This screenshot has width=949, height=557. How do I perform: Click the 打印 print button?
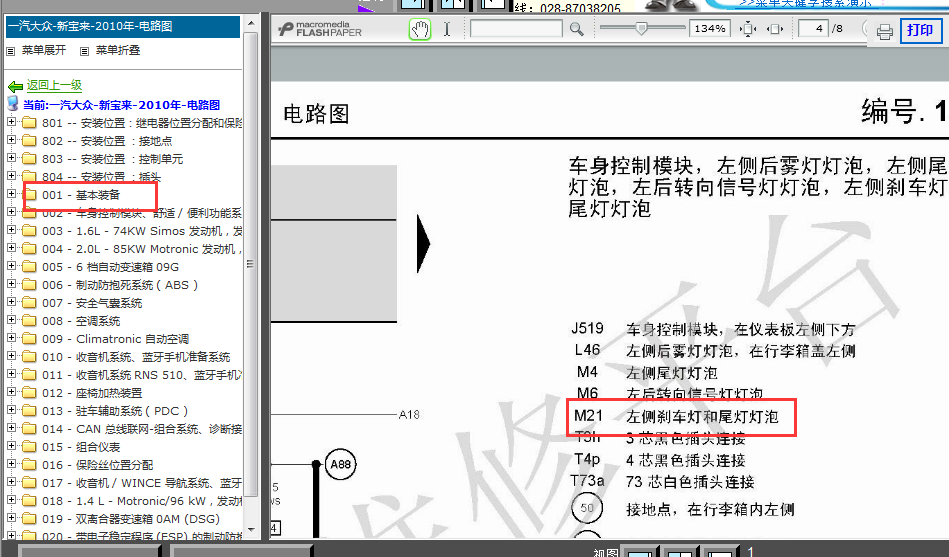(921, 30)
